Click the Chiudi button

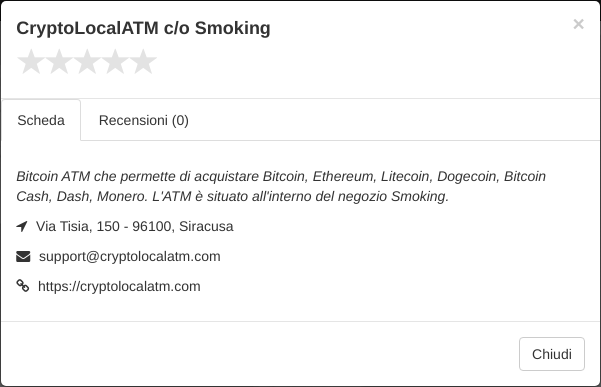click(x=552, y=354)
